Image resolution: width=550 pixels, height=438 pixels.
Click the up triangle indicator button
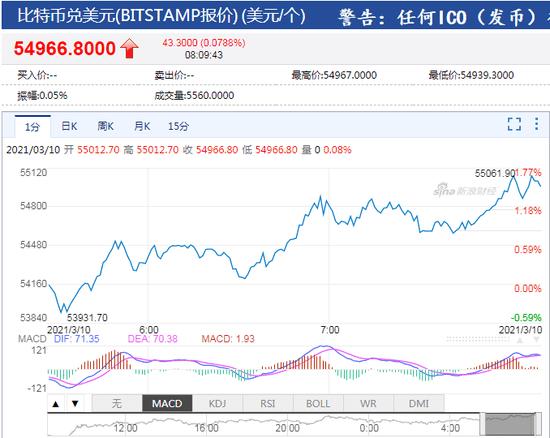[55, 404]
